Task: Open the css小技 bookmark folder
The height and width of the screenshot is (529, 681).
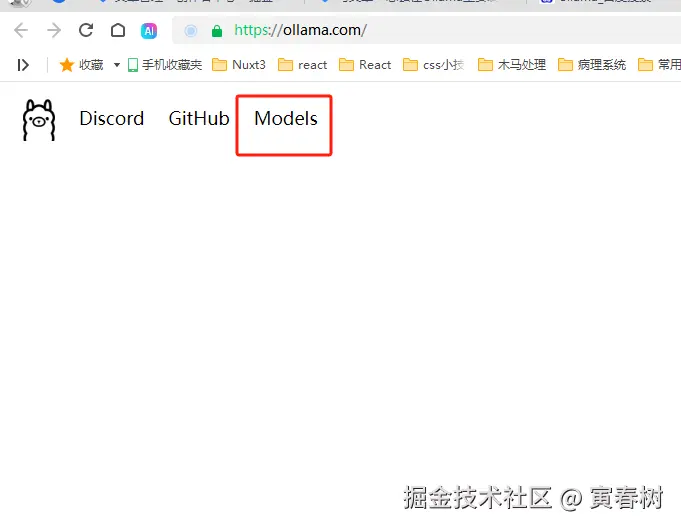Action: pyautogui.click(x=433, y=65)
